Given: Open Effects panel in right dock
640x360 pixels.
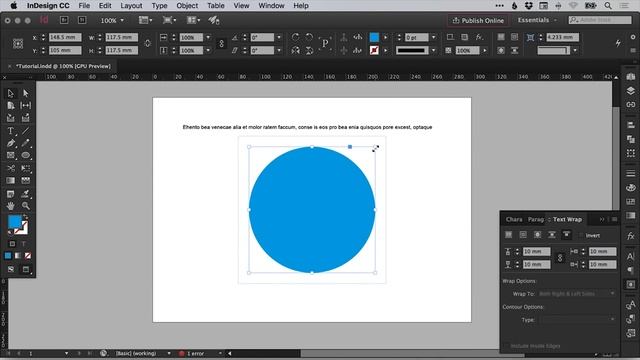Looking at the screenshot, I should coord(631,236).
